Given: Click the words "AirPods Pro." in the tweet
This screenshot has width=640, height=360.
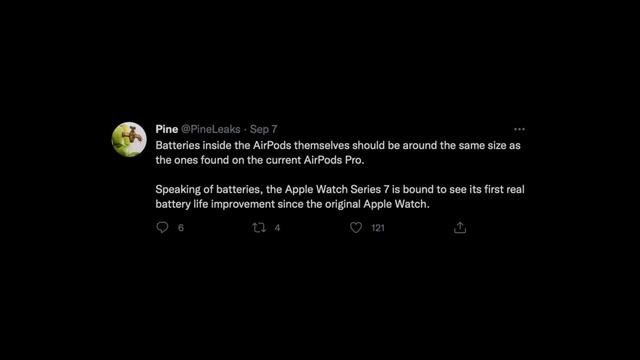Looking at the screenshot, I should tap(333, 160).
